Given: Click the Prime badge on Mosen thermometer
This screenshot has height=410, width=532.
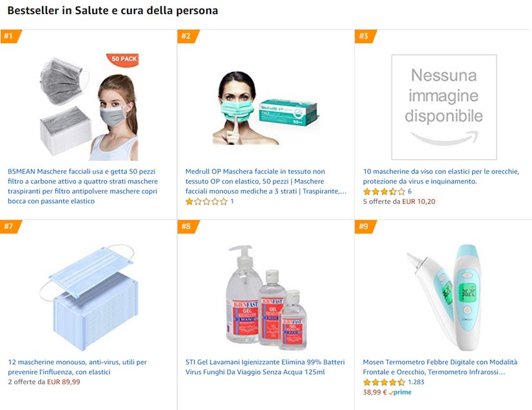Looking at the screenshot, I should 400,392.
